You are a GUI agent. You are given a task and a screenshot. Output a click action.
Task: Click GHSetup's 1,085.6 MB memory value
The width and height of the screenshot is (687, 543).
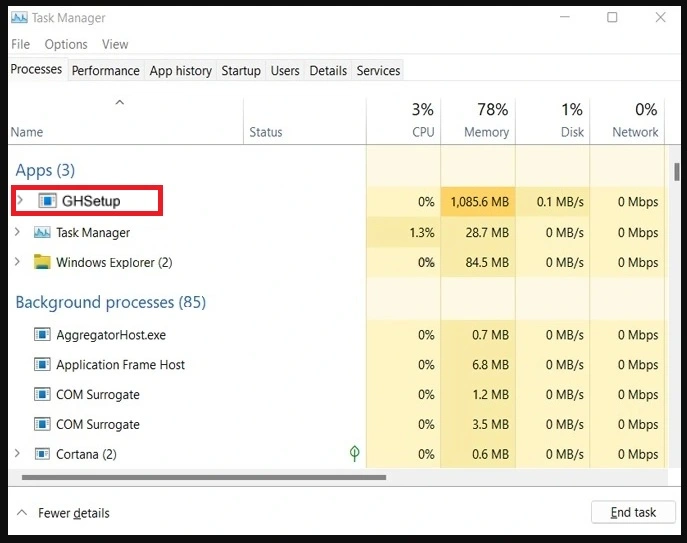coord(480,202)
